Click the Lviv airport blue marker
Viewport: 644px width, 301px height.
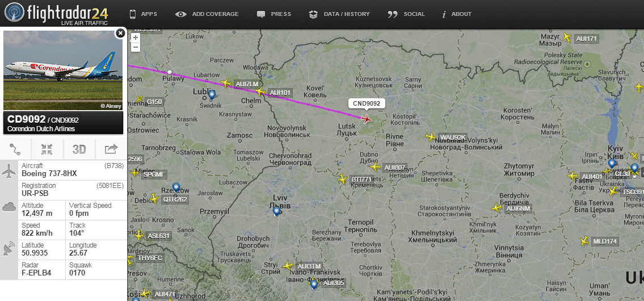[277, 211]
